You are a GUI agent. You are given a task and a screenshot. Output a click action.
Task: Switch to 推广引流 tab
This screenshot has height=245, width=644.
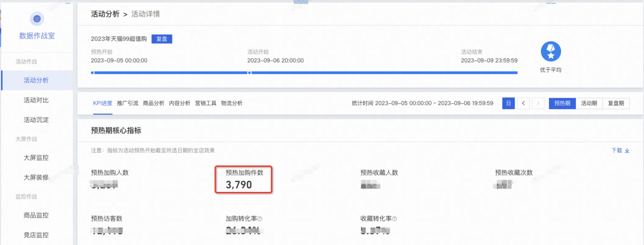tap(127, 103)
